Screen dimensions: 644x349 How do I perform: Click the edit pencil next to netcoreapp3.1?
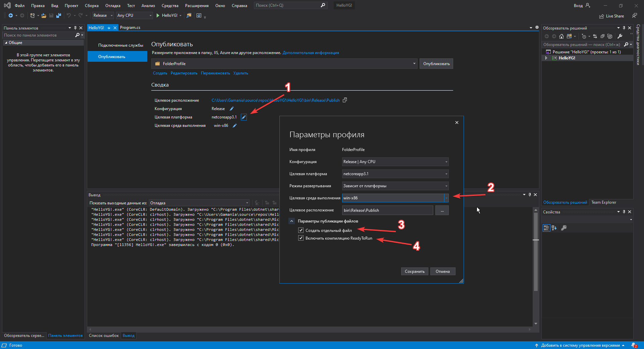click(244, 117)
